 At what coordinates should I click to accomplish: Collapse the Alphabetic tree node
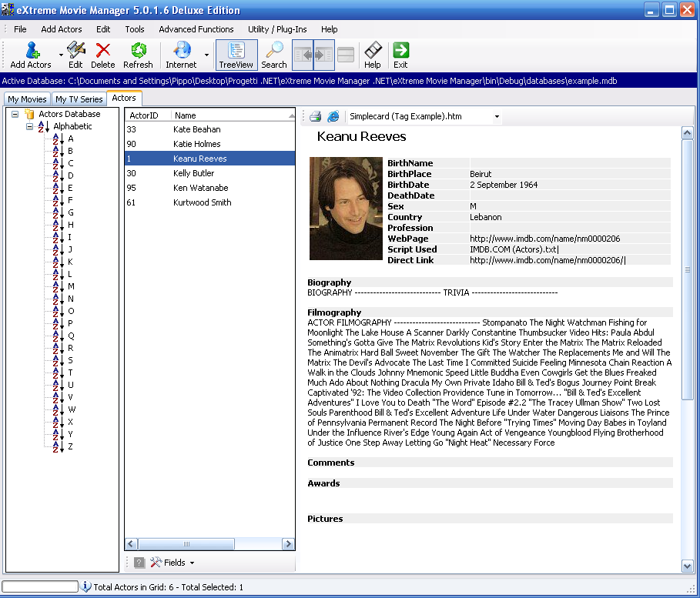pyautogui.click(x=29, y=126)
